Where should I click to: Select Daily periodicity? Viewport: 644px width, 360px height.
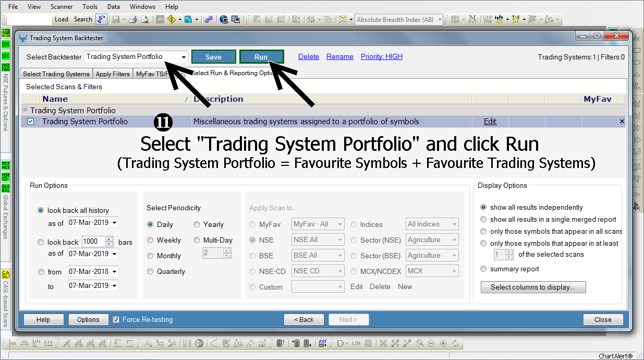150,224
